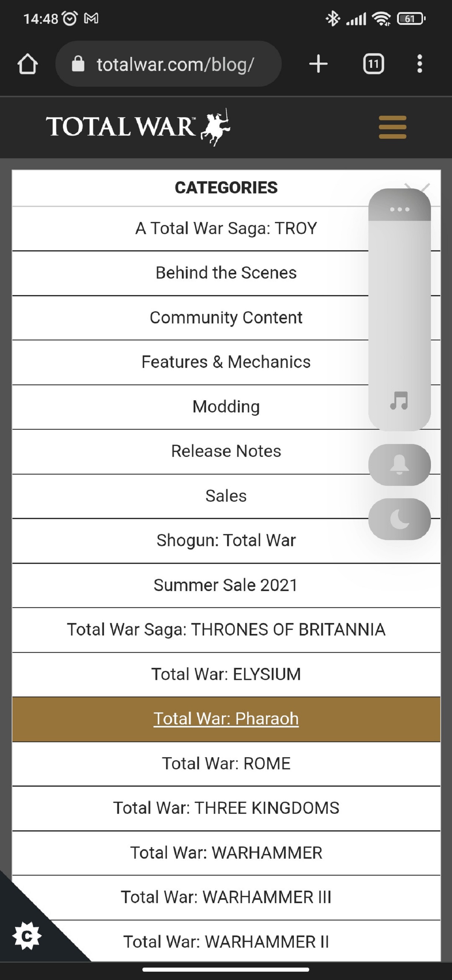Open the Modding category
The height and width of the screenshot is (980, 452).
tap(226, 407)
